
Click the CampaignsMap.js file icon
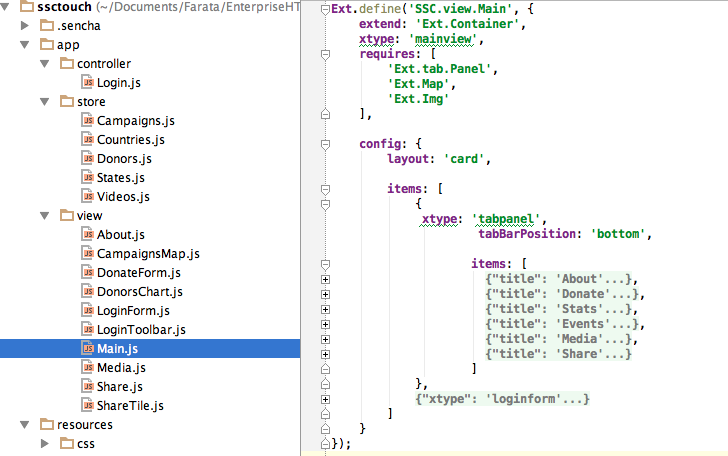88,254
